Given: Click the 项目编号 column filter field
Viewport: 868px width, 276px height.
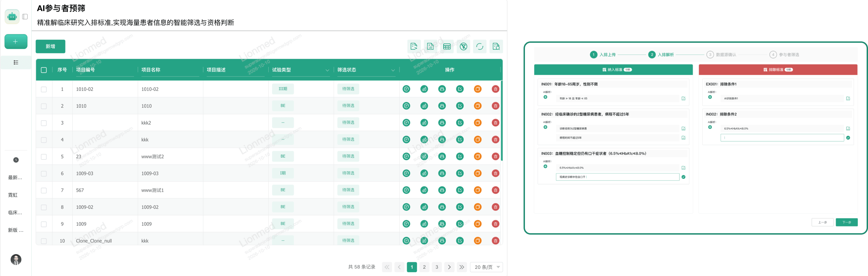Looking at the screenshot, I should point(105,70).
